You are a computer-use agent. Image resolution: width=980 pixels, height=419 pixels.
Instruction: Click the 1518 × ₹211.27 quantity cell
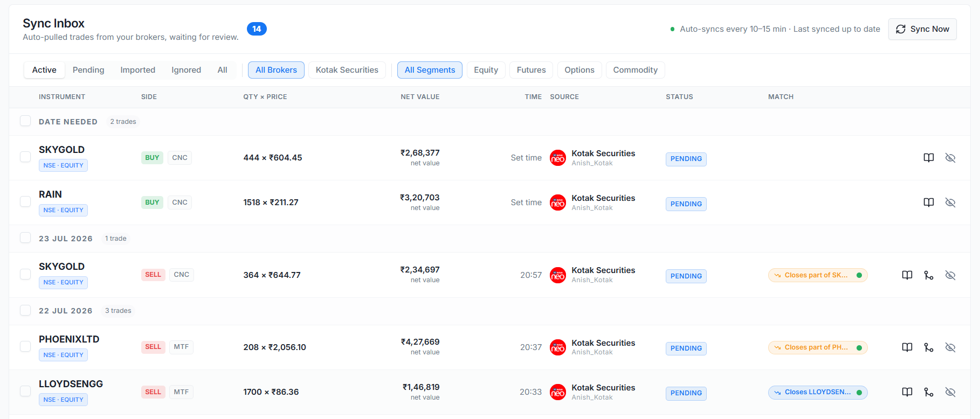271,202
